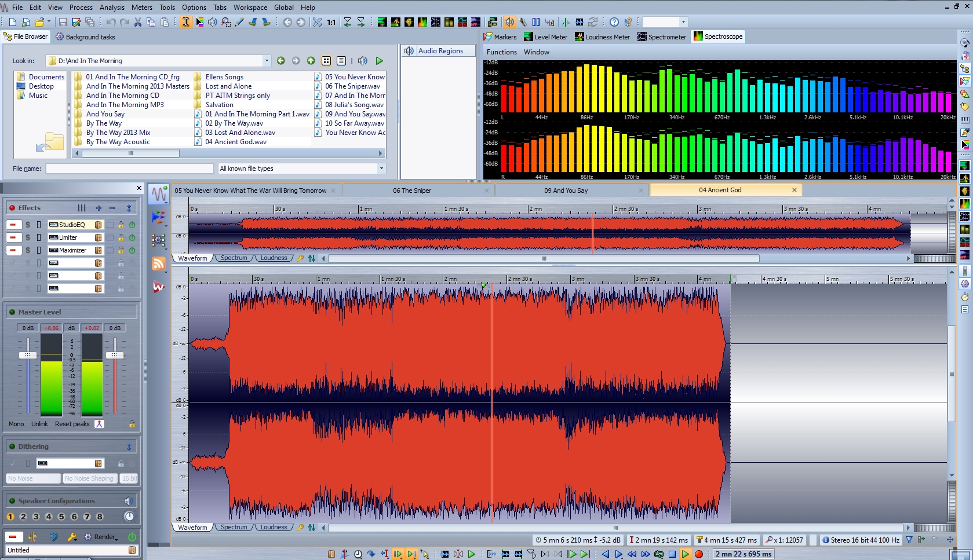
Task: Click the Smart Bypass icon in Master Section
Action: coord(32,537)
